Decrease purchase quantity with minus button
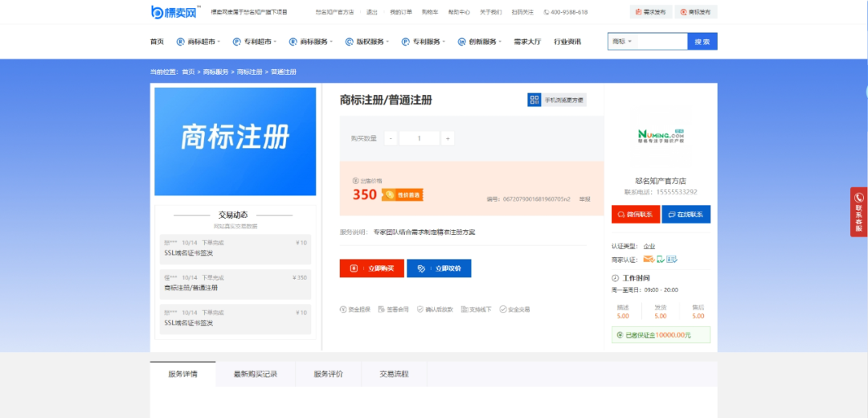This screenshot has width=868, height=418. 391,138
